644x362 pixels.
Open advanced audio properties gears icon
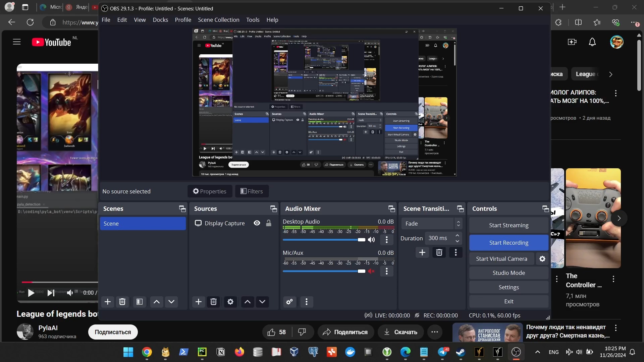point(289,302)
